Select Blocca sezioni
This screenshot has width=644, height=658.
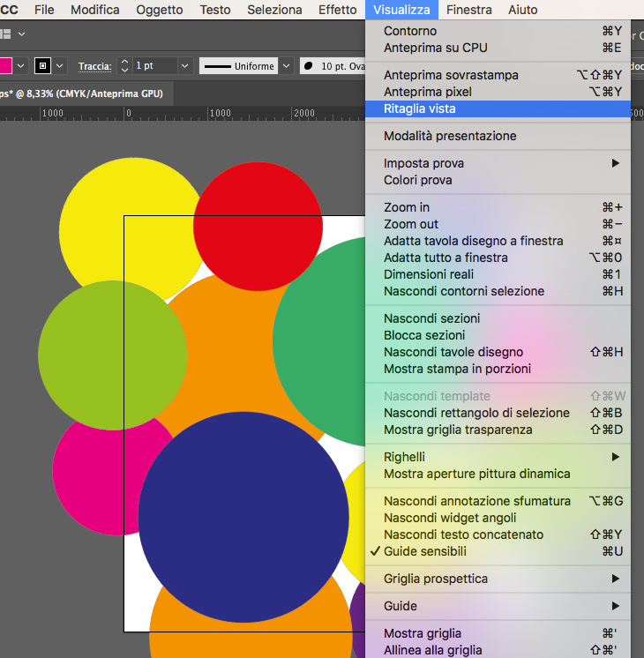pos(498,335)
